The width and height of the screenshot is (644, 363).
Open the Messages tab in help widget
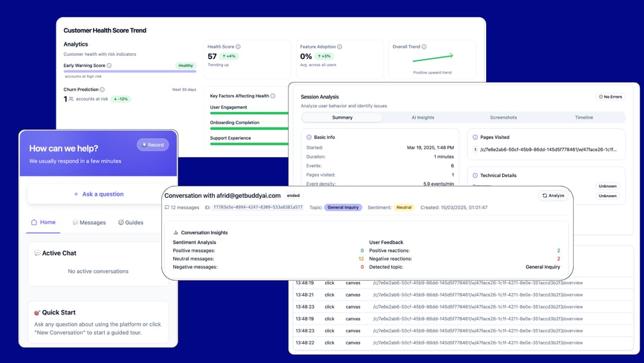point(89,222)
